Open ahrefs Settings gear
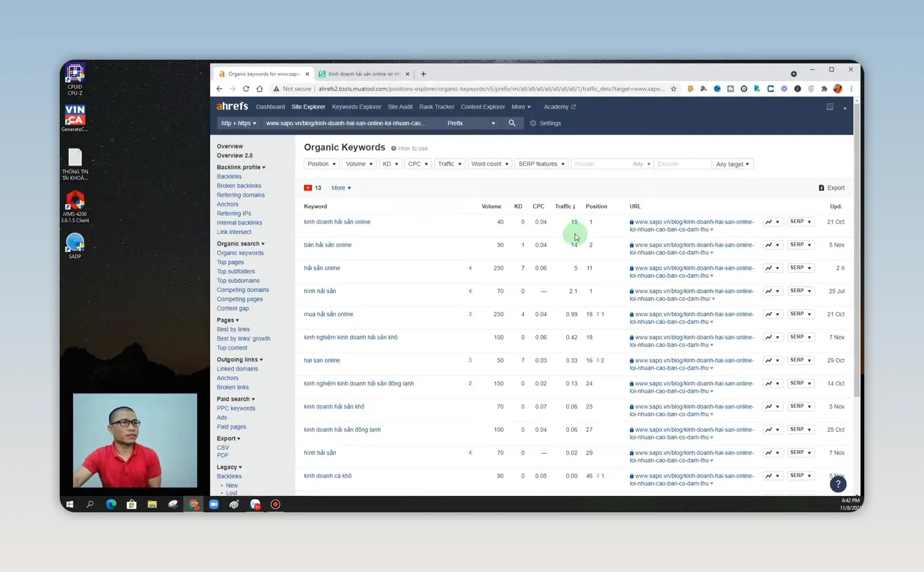This screenshot has width=924, height=572. tap(546, 123)
